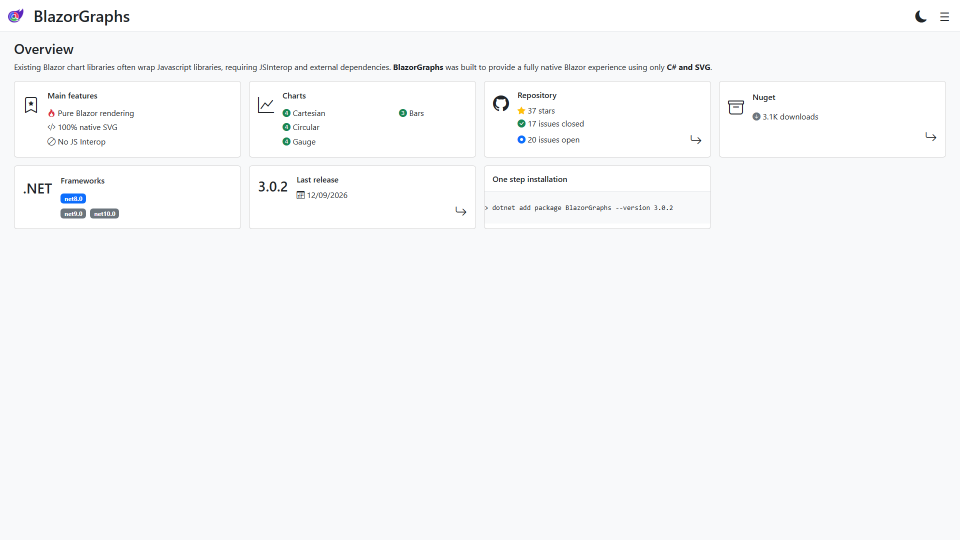Click the BlazorGraphs title in header
The width and height of the screenshot is (960, 540).
click(81, 17)
